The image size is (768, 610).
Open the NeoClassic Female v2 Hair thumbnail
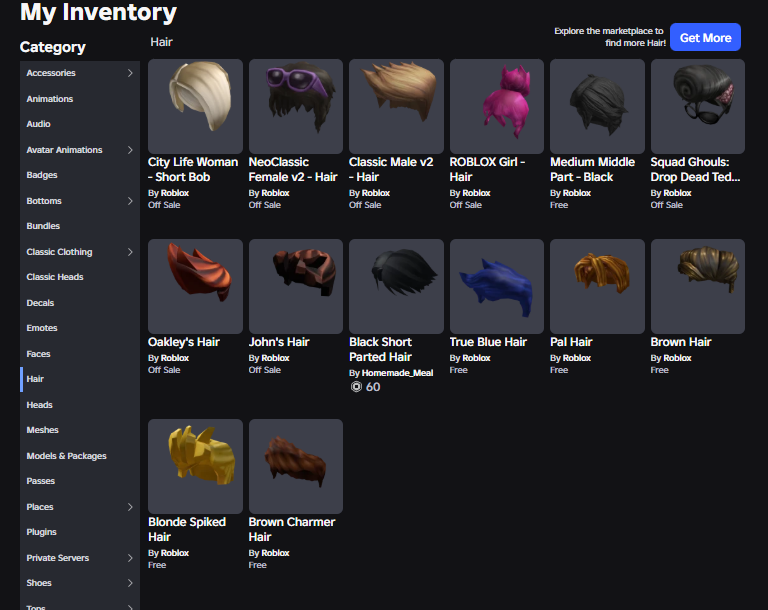point(296,106)
